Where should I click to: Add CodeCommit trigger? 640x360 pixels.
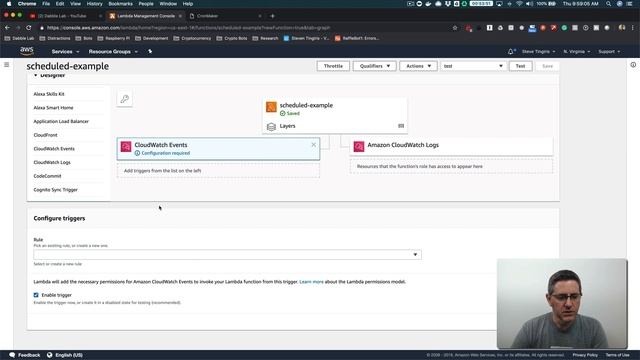pos(47,176)
